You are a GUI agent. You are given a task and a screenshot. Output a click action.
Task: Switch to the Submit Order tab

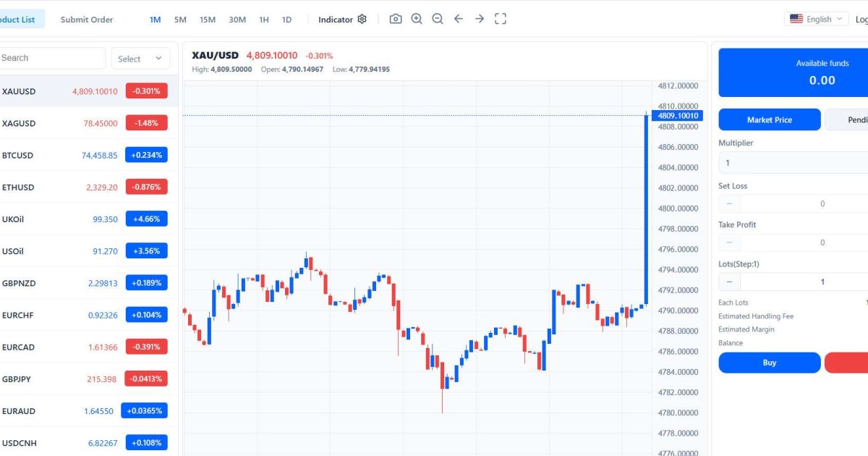[x=87, y=20]
